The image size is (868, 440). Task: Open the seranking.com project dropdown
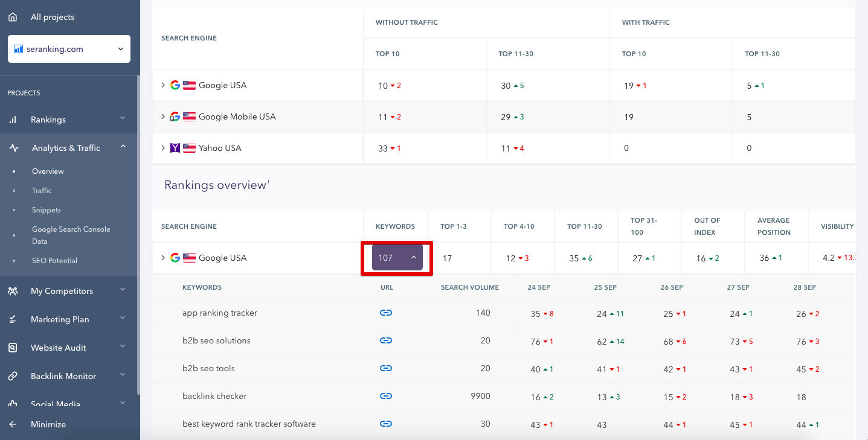click(x=69, y=49)
